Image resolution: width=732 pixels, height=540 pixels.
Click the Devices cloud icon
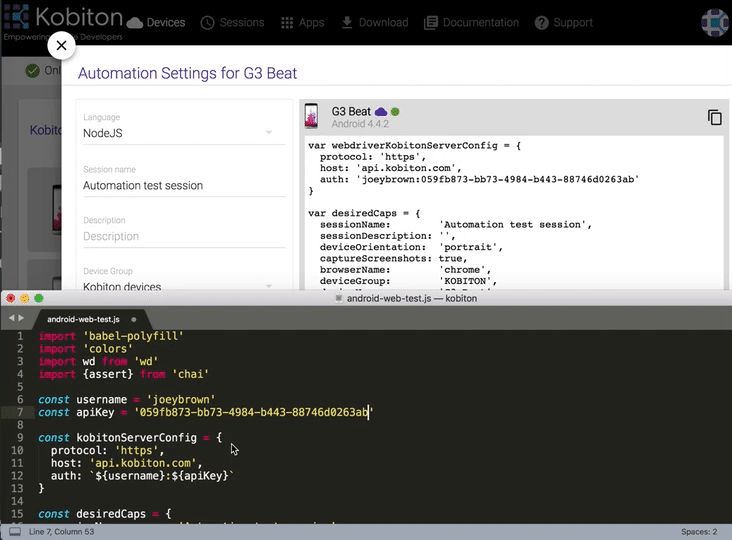135,23
